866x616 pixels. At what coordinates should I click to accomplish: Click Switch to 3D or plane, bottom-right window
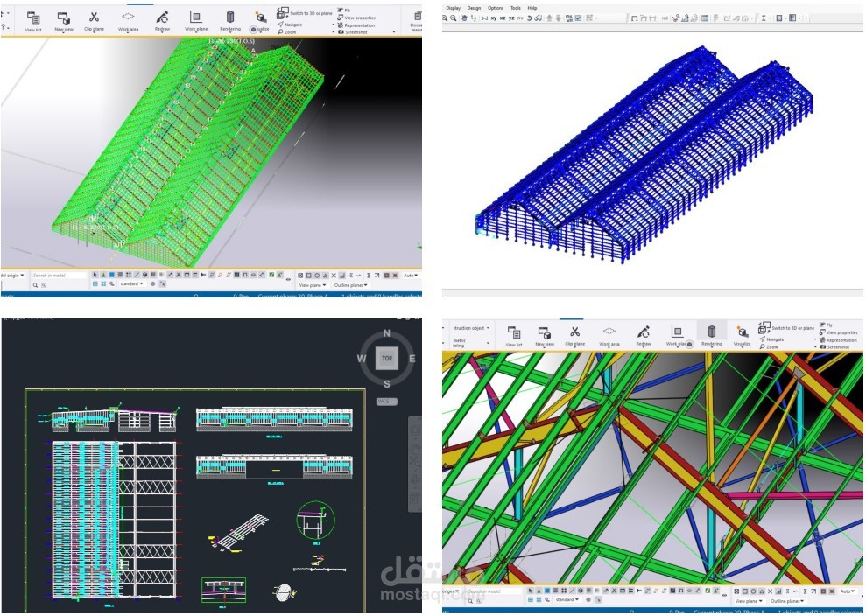[786, 328]
